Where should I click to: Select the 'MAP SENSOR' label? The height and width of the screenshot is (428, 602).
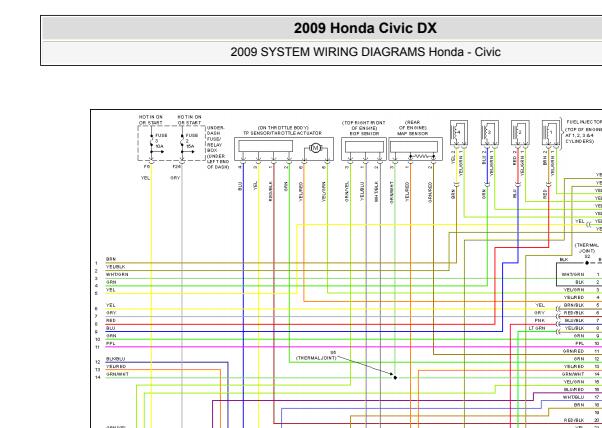click(x=412, y=133)
